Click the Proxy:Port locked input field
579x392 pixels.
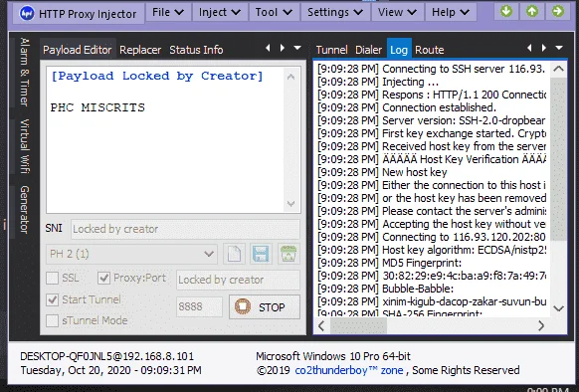pos(238,280)
